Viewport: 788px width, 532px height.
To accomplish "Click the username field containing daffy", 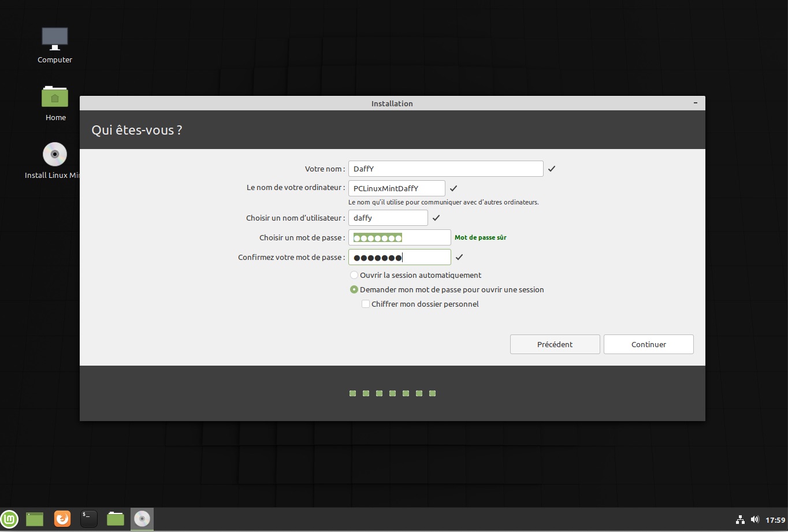I will coord(388,218).
